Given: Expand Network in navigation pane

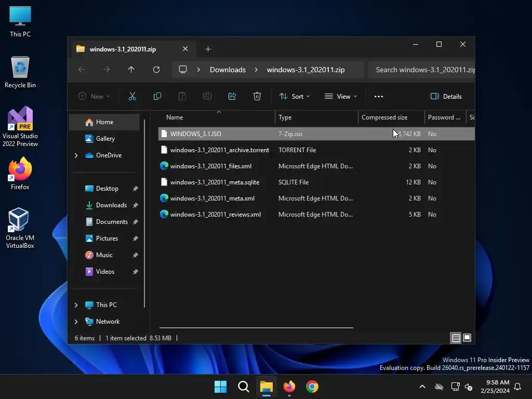Looking at the screenshot, I should tap(76, 322).
